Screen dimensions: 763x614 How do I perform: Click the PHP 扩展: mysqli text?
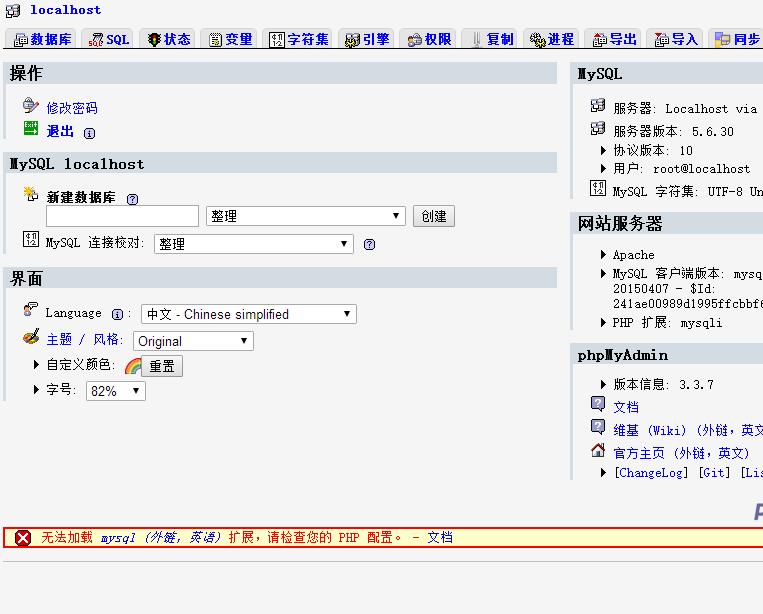point(667,323)
